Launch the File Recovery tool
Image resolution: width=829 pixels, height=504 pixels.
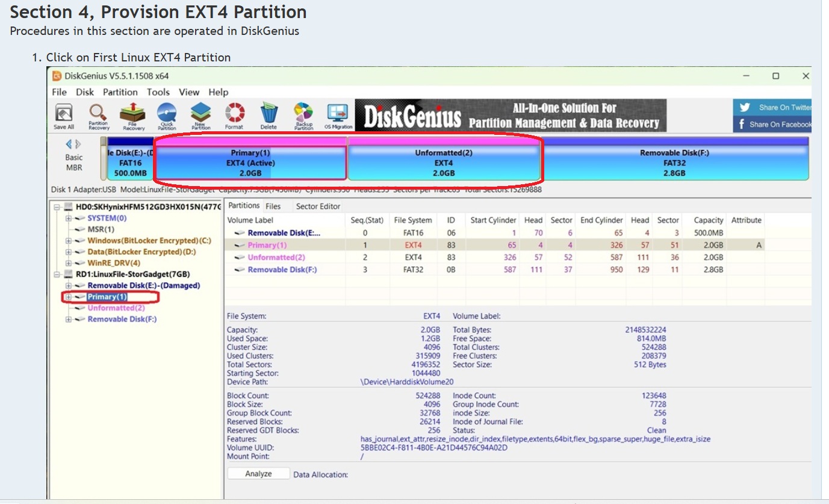(133, 116)
